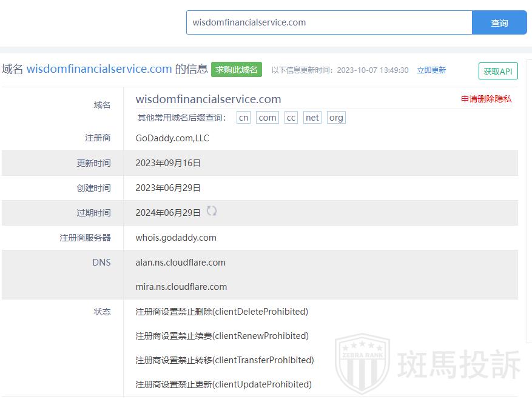532x402 pixels.
Task: Select the org domain suffix
Action: [x=336, y=118]
